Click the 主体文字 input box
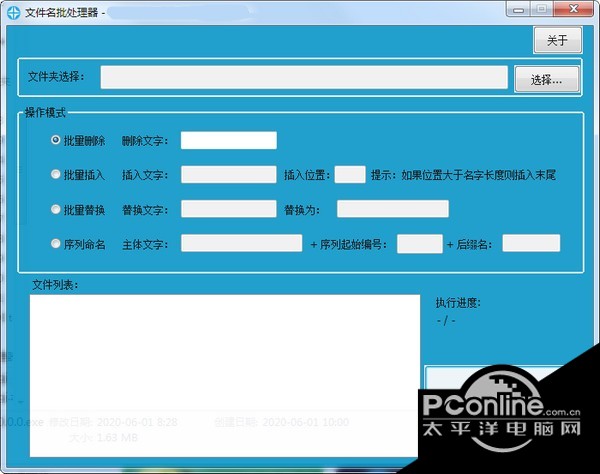This screenshot has width=600, height=474. (241, 243)
